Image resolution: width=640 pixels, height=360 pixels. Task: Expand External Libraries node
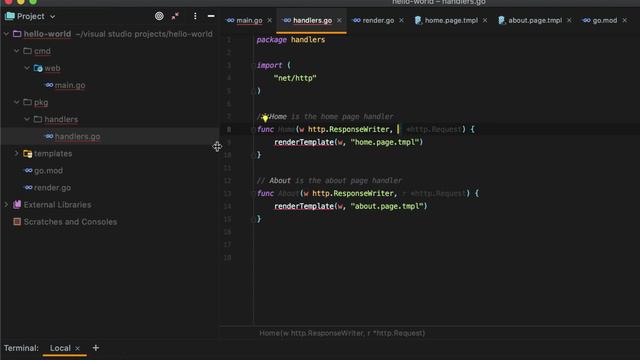coord(6,204)
